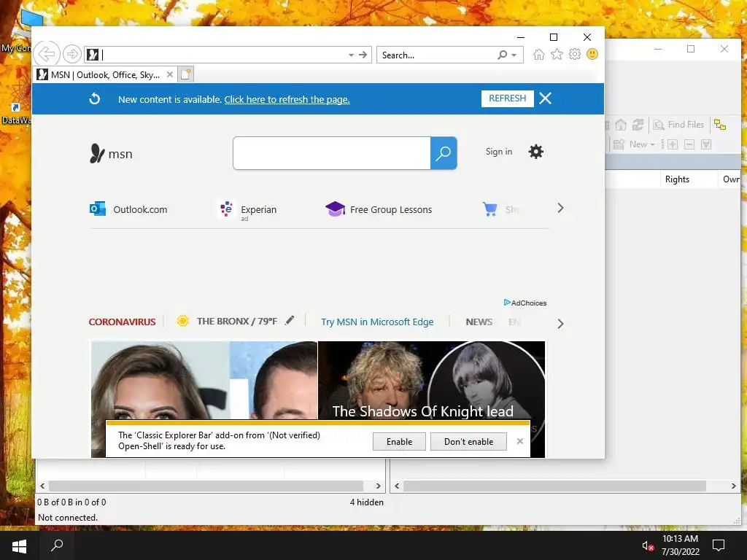The image size is (747, 560).
Task: Expand more shortcuts with the right chevron
Action: click(x=560, y=208)
